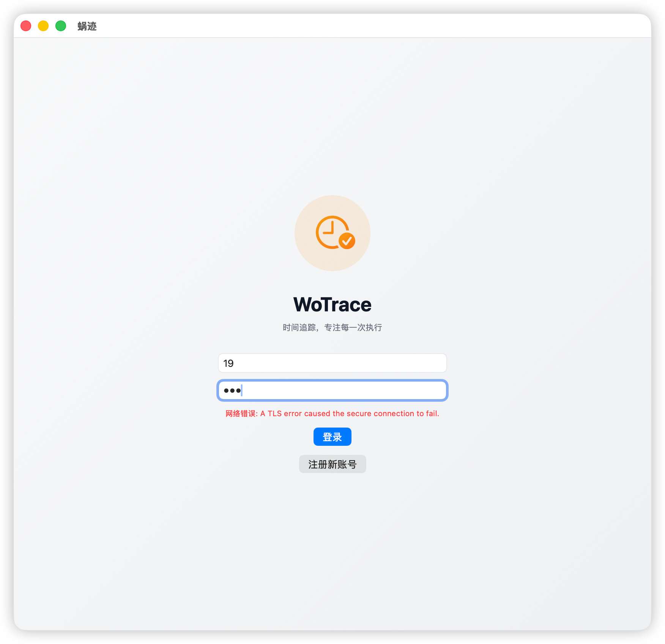Screen dimensions: 665x644
Task: Minimize the window using yellow button
Action: [43, 26]
